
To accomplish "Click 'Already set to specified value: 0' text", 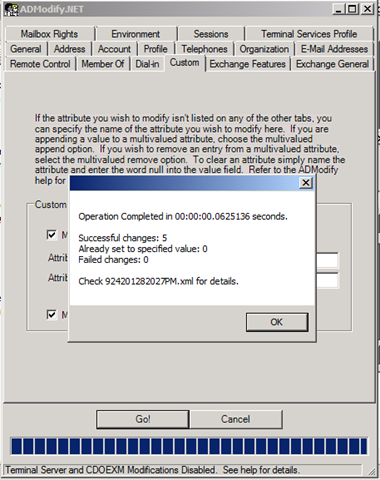I will (143, 249).
